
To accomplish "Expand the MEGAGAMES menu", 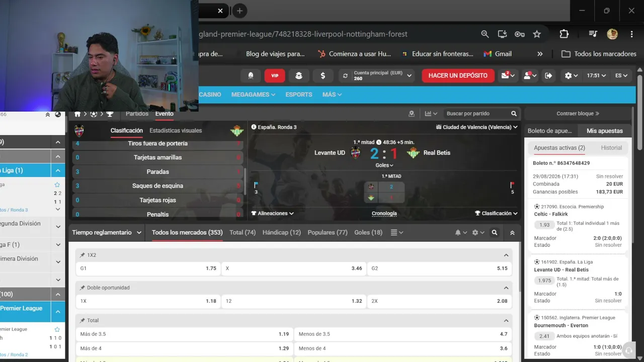I will pyautogui.click(x=253, y=95).
